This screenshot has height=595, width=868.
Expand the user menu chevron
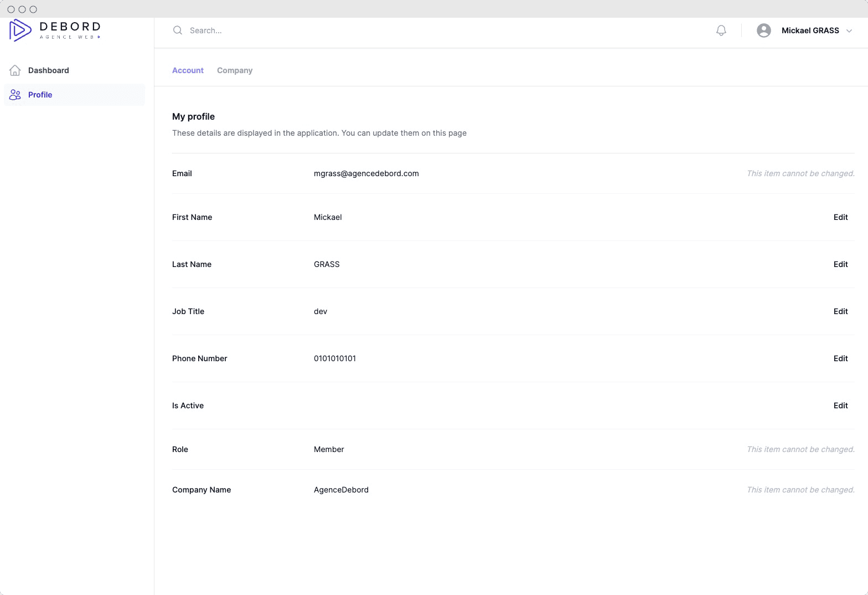pyautogui.click(x=849, y=31)
